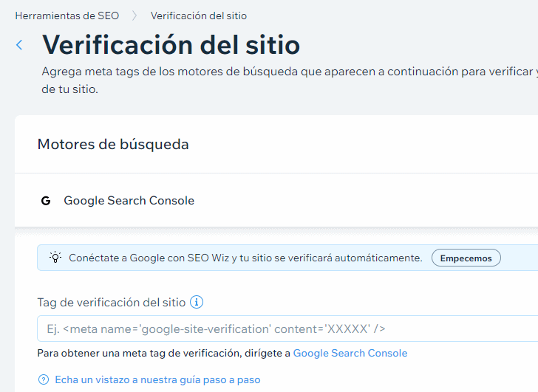Open Echa un vistazo a nuestra guía link

point(158,379)
